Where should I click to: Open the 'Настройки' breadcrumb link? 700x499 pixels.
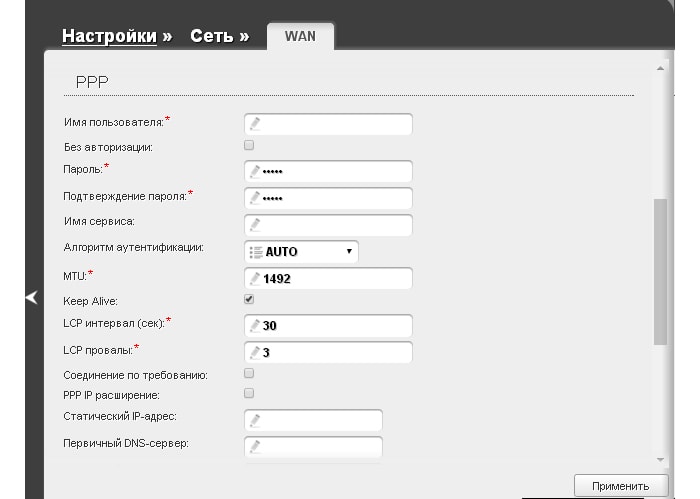[109, 36]
